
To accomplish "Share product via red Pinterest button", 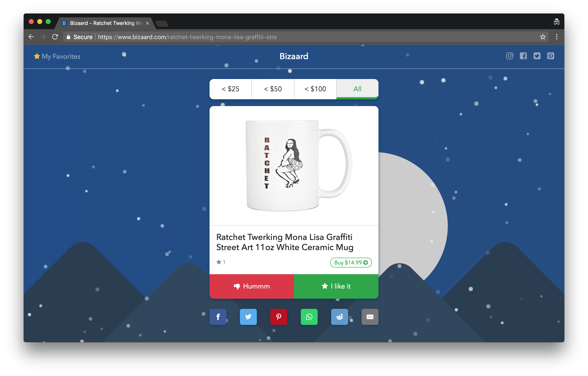I will (x=279, y=317).
